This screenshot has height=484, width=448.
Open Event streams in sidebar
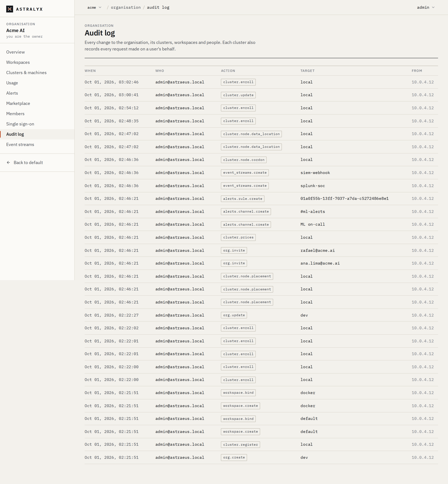coord(20,145)
